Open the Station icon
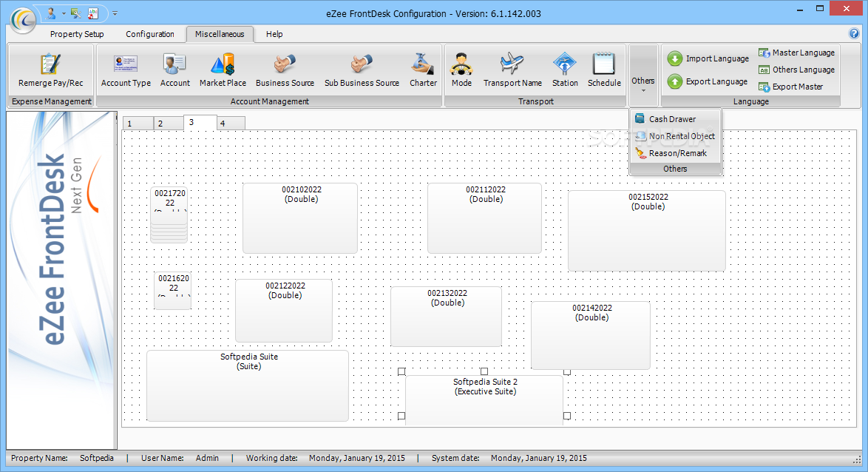This screenshot has width=868, height=472. click(565, 64)
